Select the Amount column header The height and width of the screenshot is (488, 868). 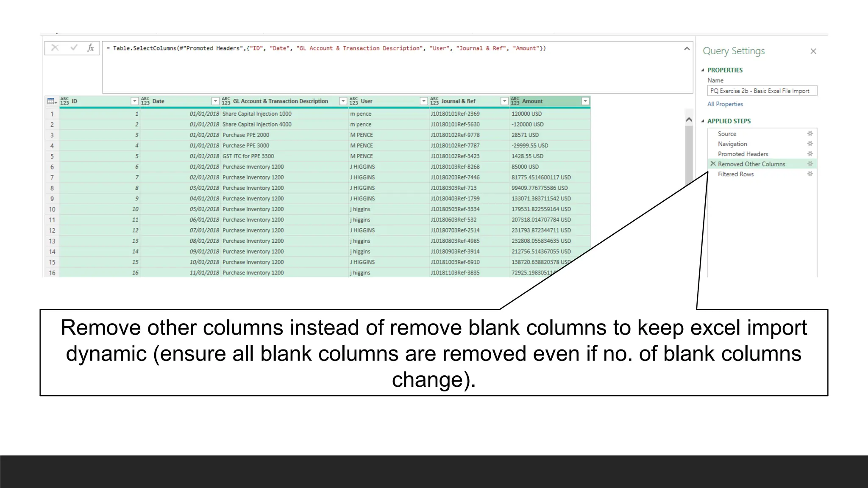click(550, 101)
